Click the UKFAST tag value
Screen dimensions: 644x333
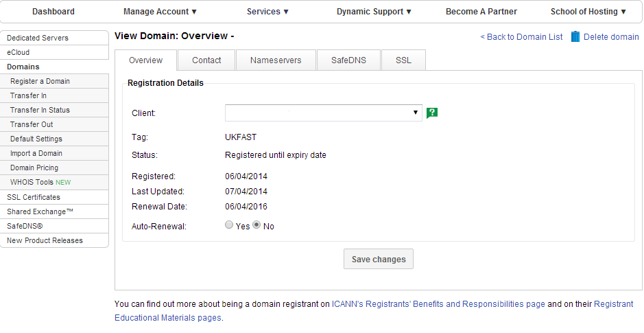tap(241, 137)
